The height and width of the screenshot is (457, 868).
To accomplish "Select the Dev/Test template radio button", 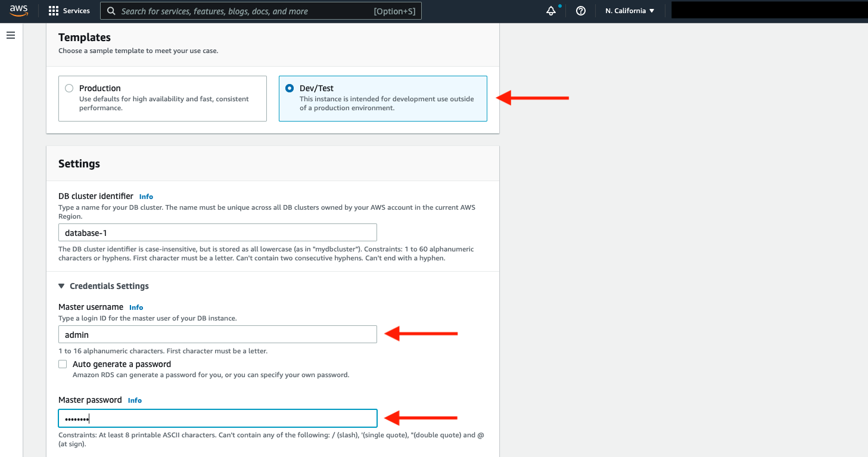I will tap(290, 88).
